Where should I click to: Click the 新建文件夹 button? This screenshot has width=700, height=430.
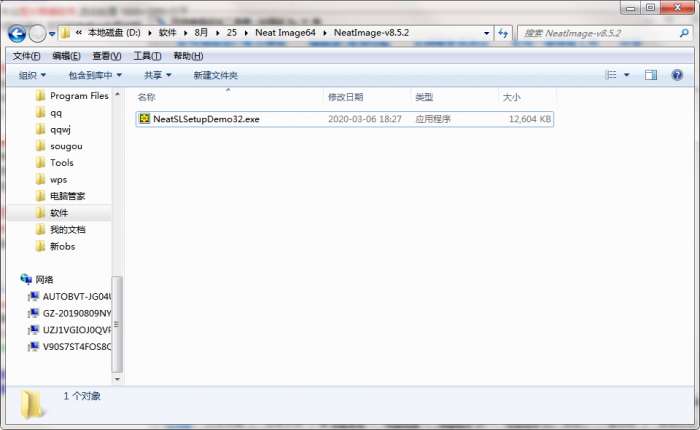215,75
